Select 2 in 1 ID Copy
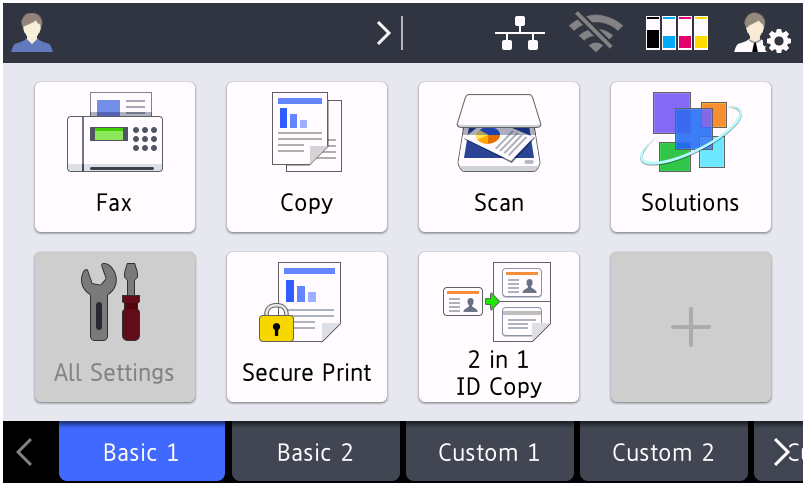Viewport: 805px width, 485px height. pos(499,327)
